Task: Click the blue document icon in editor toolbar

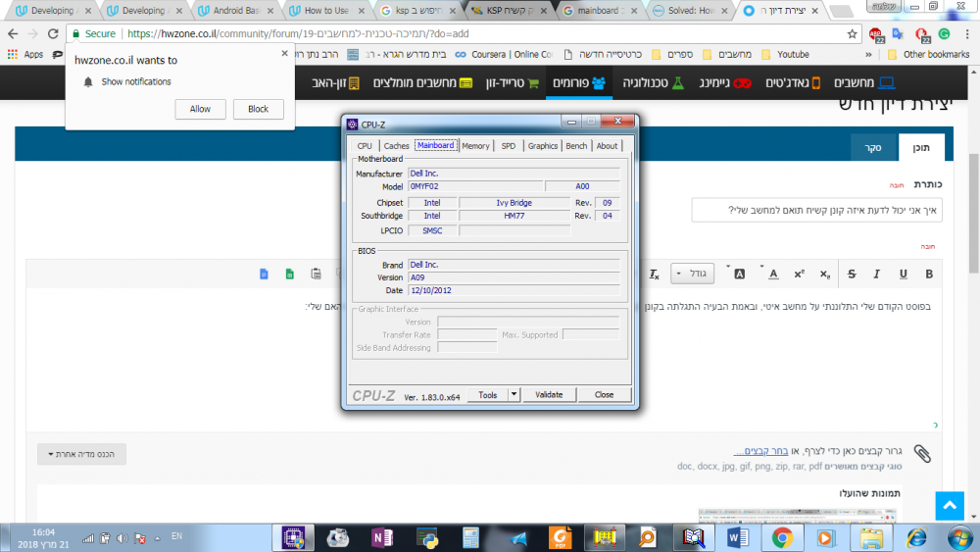Action: (264, 274)
